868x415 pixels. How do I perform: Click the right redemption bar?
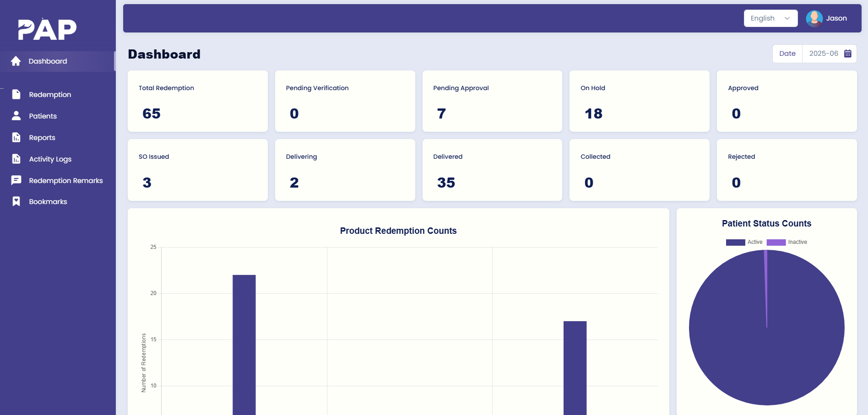coord(575,368)
